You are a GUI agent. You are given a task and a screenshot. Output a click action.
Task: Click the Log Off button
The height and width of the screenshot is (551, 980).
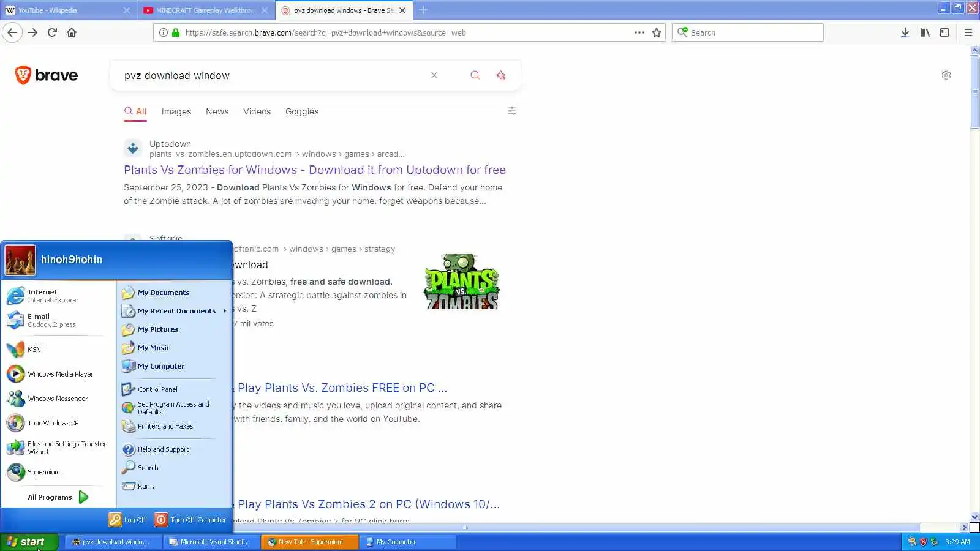[128, 520]
